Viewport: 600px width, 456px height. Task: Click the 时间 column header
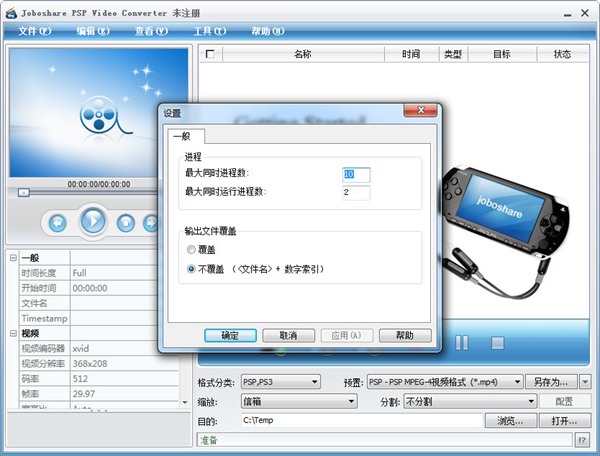(x=411, y=54)
